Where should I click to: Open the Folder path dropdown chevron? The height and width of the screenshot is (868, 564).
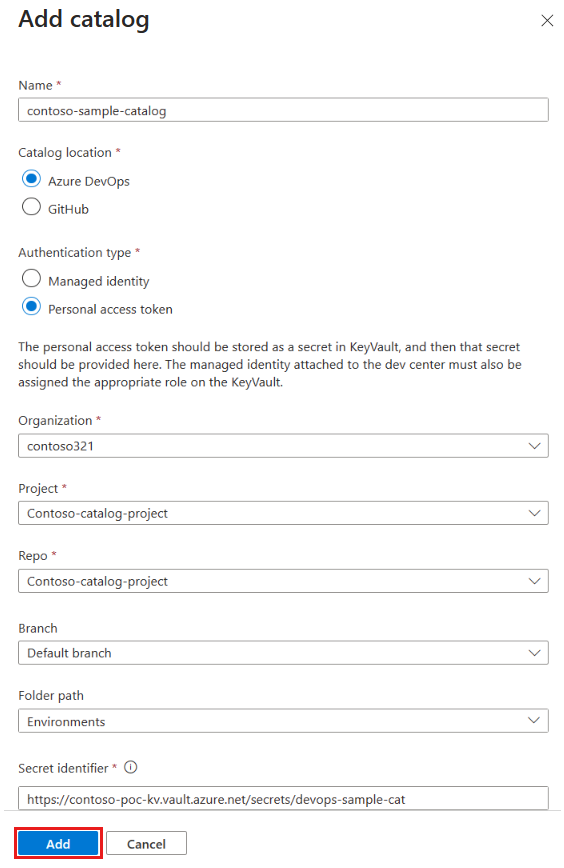point(534,721)
